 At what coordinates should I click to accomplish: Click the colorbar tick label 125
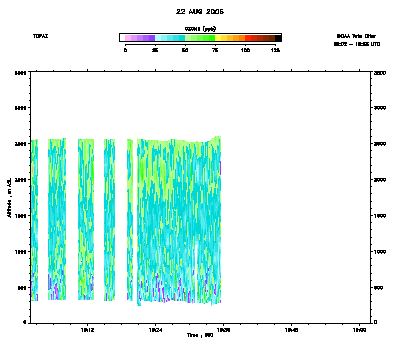tap(275, 50)
